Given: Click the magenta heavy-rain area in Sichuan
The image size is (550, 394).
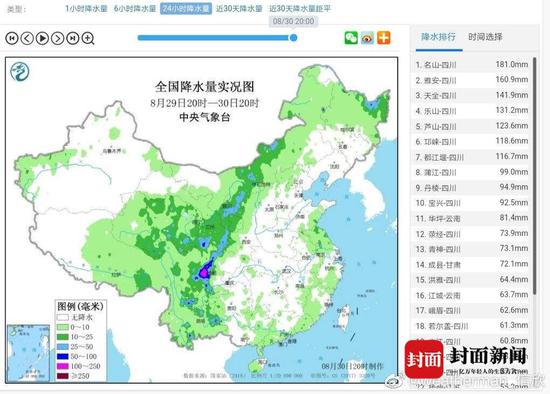Looking at the screenshot, I should [x=203, y=273].
